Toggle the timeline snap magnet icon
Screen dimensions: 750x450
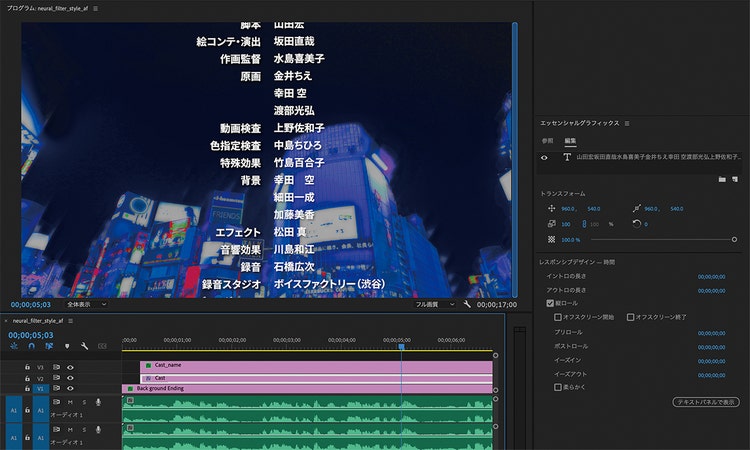tap(32, 346)
